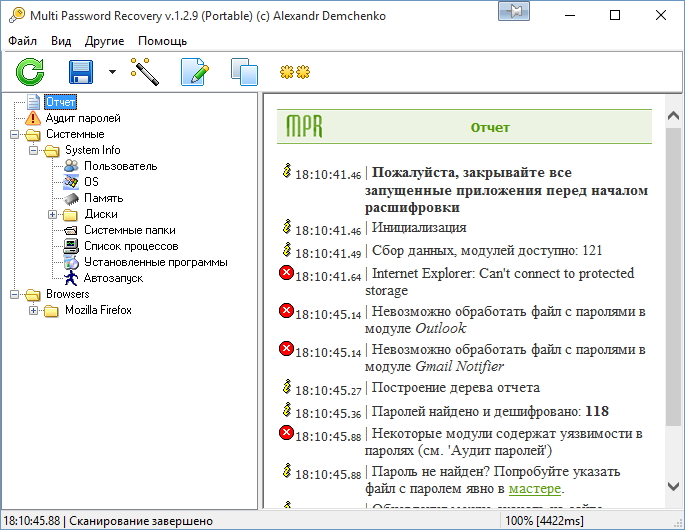Screen dimensions: 685x530
Task: Expand the Диски folder
Action: pyautogui.click(x=52, y=214)
